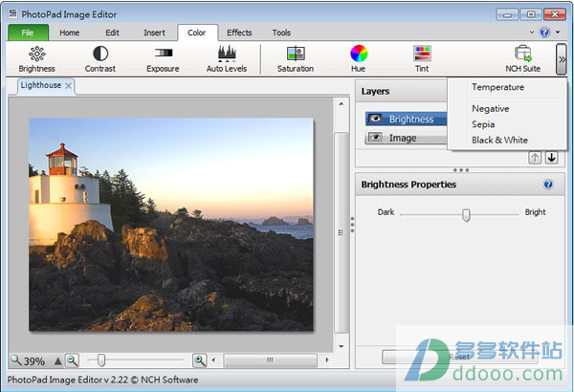
Task: Select the Image layer
Action: pos(406,138)
